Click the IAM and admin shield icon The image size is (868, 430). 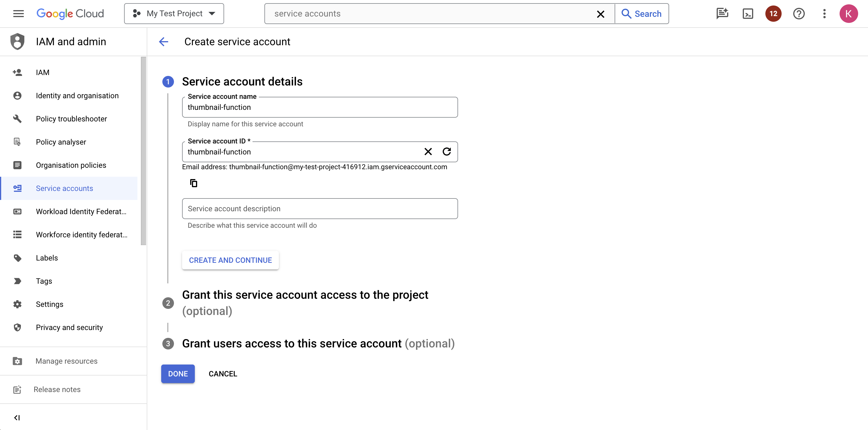click(17, 41)
